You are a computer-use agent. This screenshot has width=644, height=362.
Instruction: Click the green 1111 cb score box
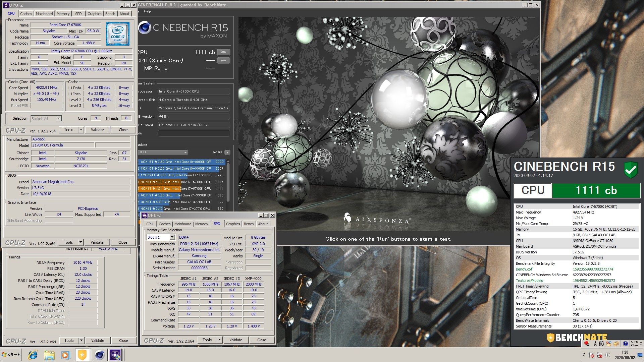coord(596,190)
